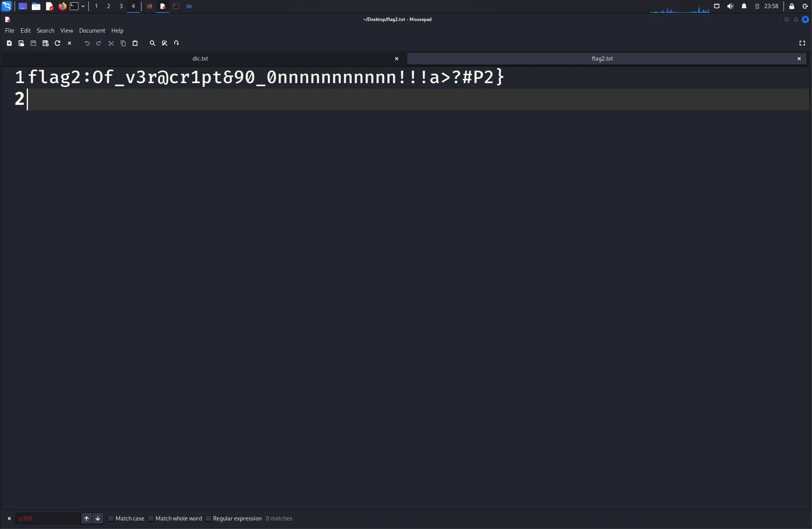The width and height of the screenshot is (812, 529).
Task: Close the search bar with its X
Action: click(x=9, y=519)
